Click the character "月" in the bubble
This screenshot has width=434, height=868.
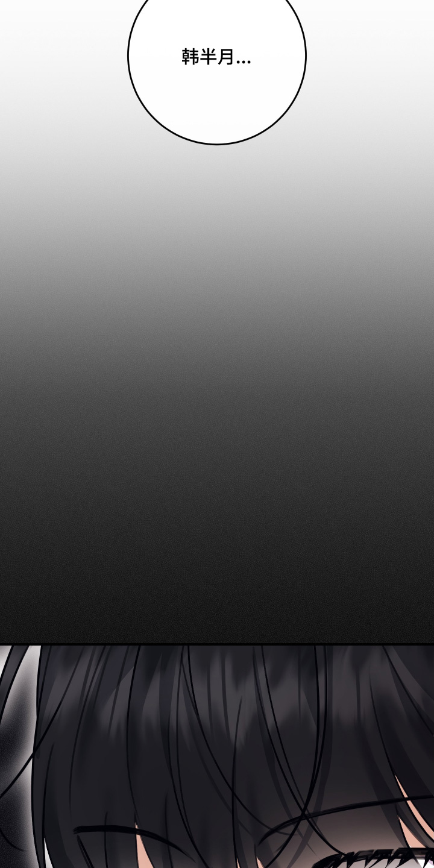coord(225,57)
